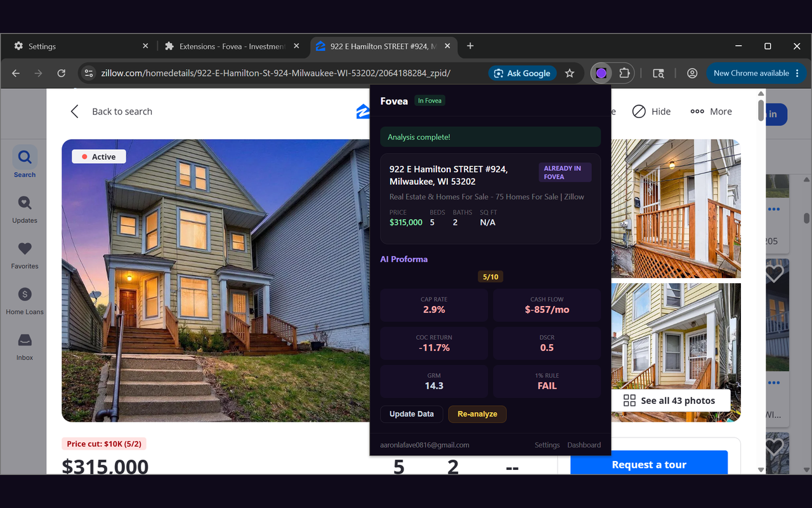
Task: Open the main house exterior photo
Action: pos(216,281)
